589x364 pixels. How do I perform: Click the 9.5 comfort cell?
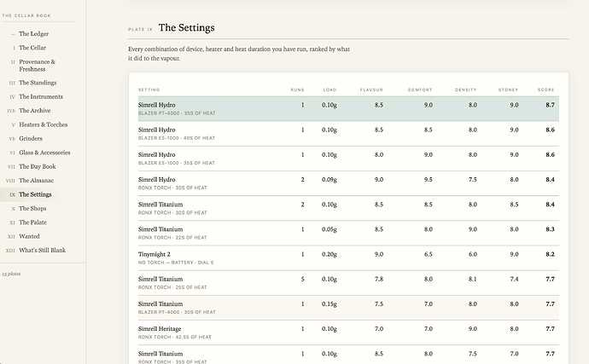point(429,179)
